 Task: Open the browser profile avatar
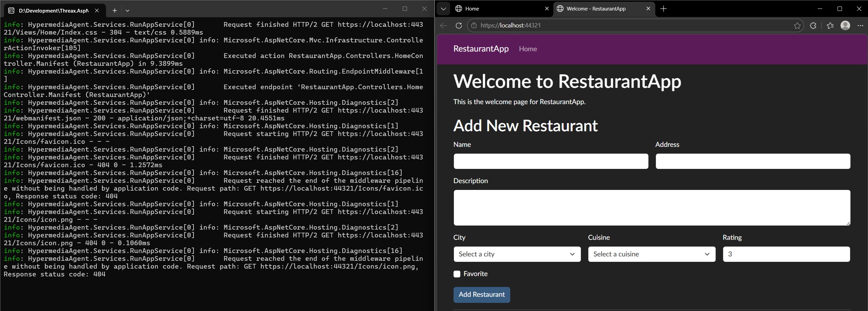(845, 25)
